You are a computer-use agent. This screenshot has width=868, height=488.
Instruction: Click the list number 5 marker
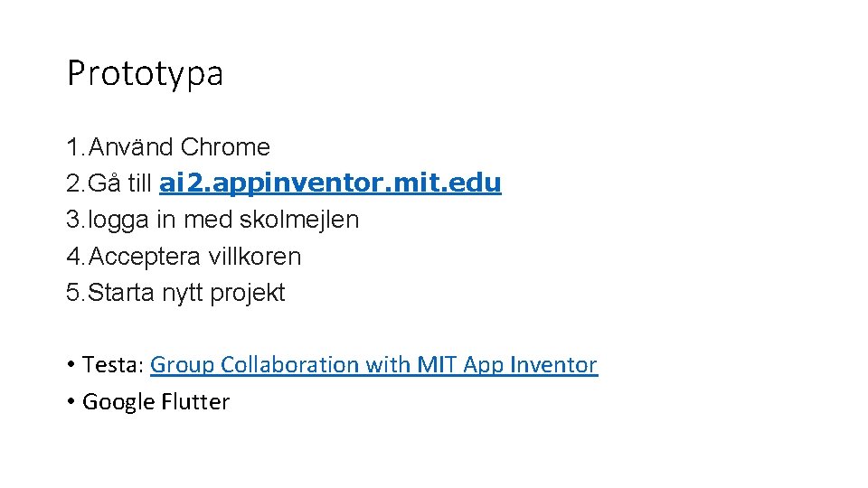(x=72, y=293)
